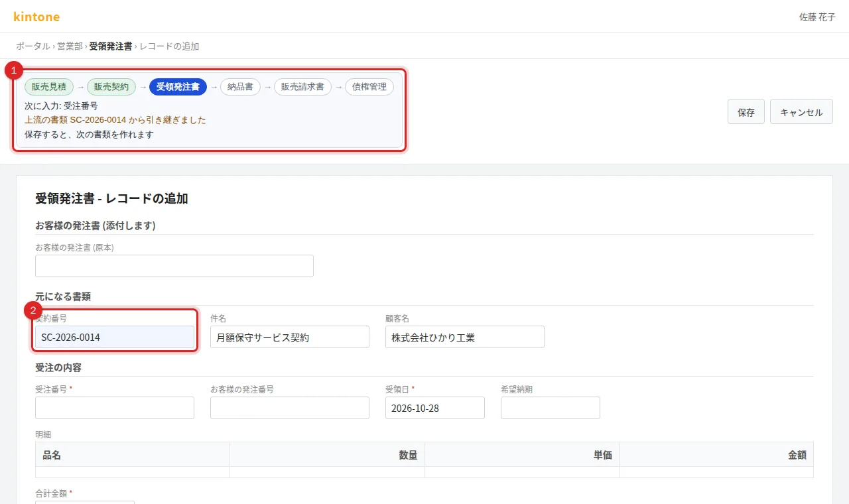Click the お客様の発注書 (原本) attachment field
Image resolution: width=849 pixels, height=504 pixels.
pos(174,266)
